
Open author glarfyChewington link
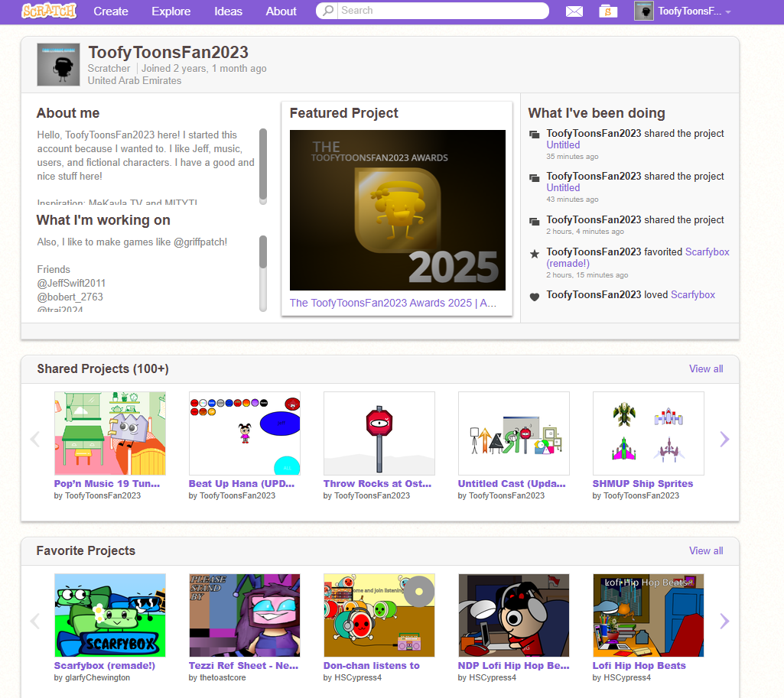[x=97, y=677]
